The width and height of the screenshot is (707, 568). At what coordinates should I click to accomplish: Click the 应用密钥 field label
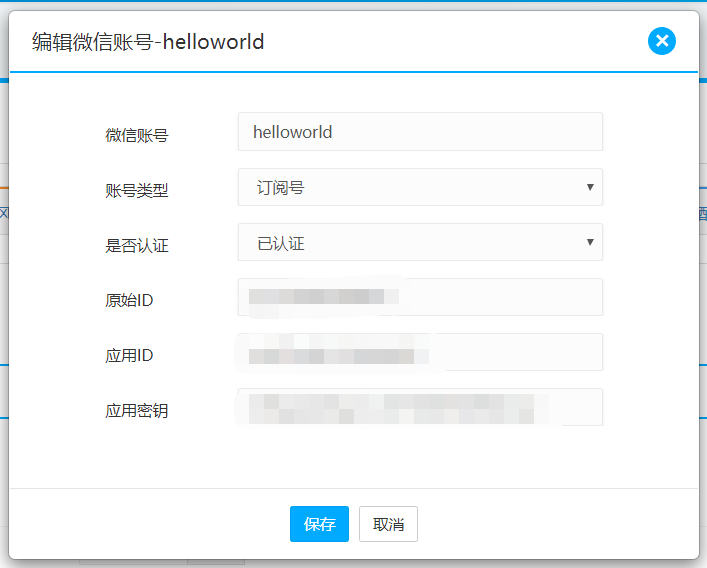137,410
